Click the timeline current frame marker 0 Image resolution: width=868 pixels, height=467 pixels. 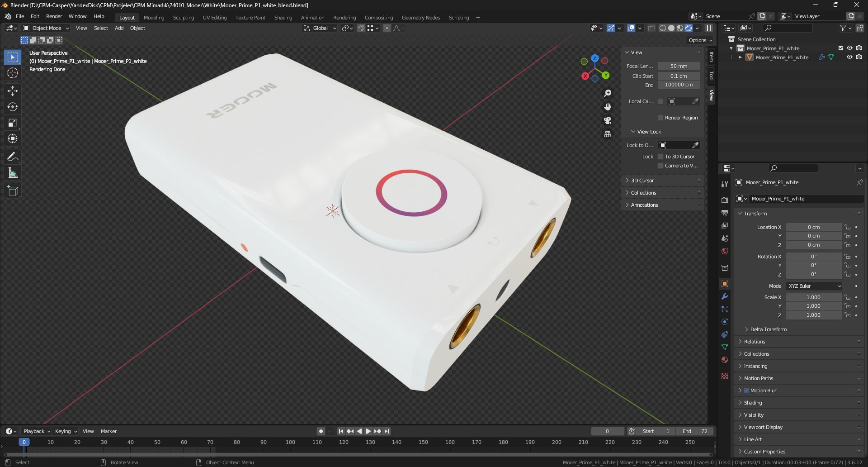click(x=24, y=442)
